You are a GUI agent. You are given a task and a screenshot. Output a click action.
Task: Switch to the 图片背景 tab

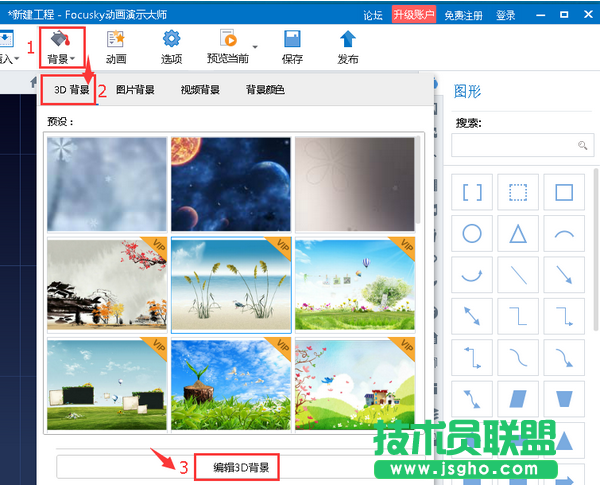click(135, 90)
